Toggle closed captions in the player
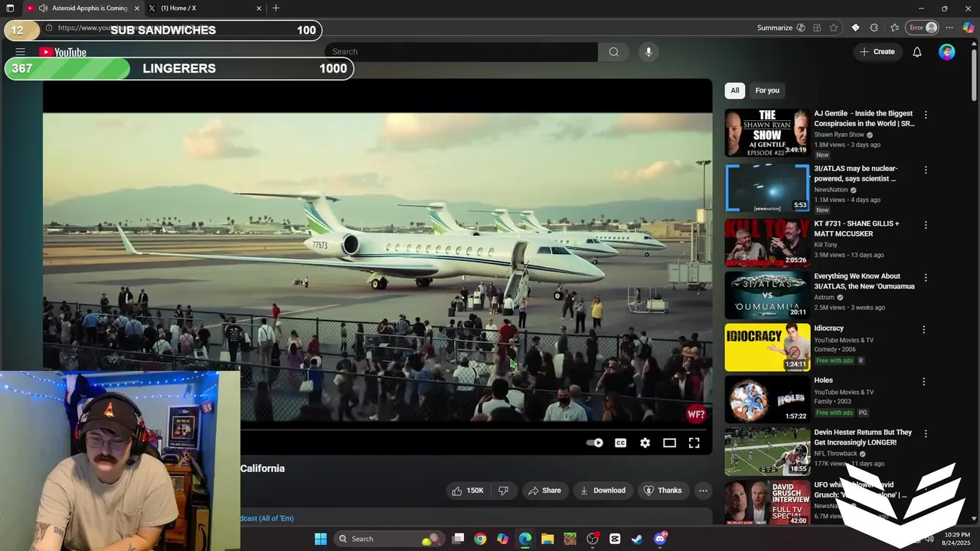Viewport: 980px width, 551px height. (620, 442)
